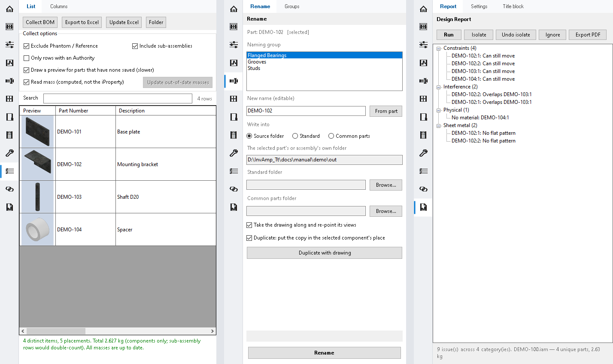Click the BOM table horizontal scrollbar

(118, 331)
